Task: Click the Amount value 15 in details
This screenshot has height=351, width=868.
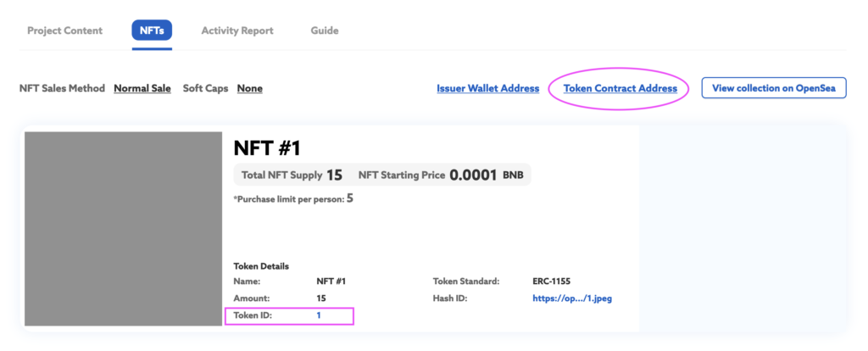Action: (321, 298)
